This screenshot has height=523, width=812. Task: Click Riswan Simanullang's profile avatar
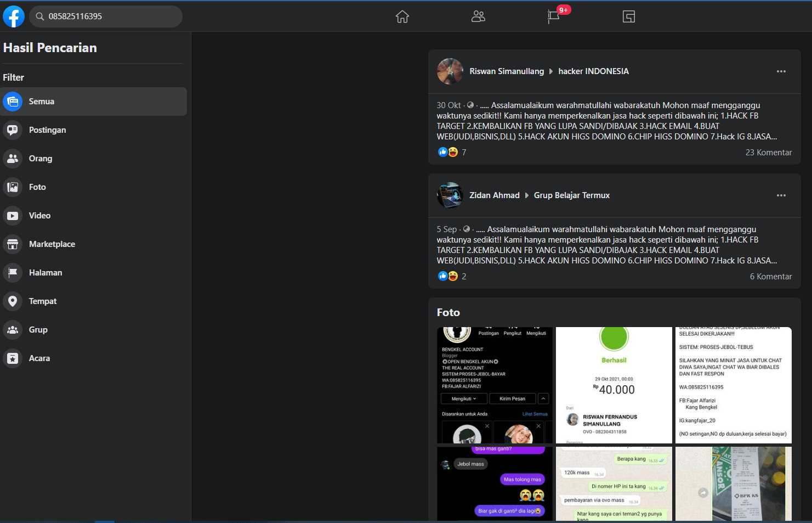coord(450,71)
